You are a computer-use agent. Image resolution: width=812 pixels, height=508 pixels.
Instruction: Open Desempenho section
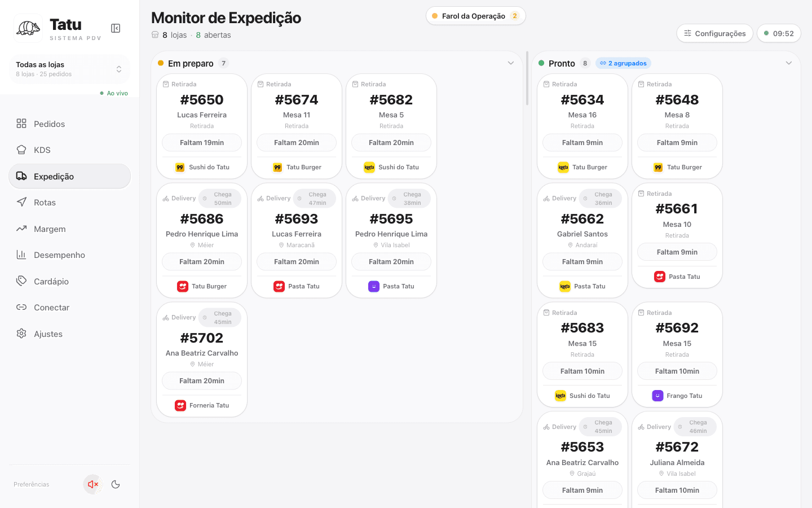pos(69,255)
